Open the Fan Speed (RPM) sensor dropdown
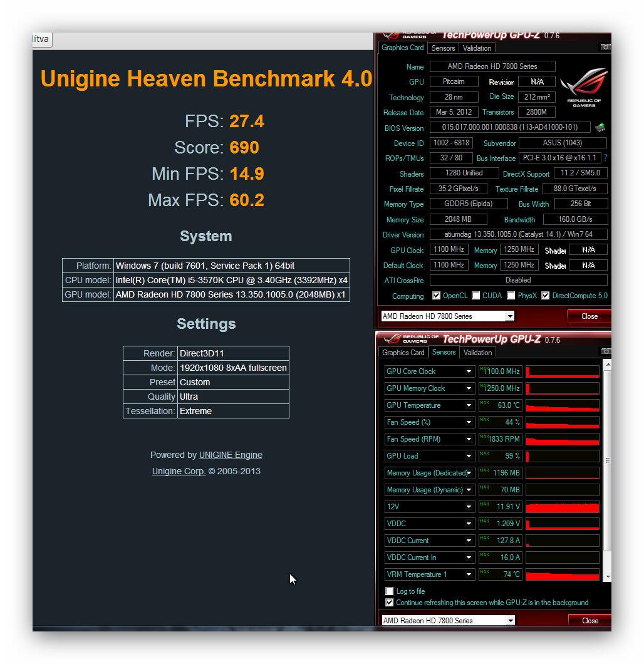Image resolution: width=644 pixels, height=664 pixels. coord(469,439)
